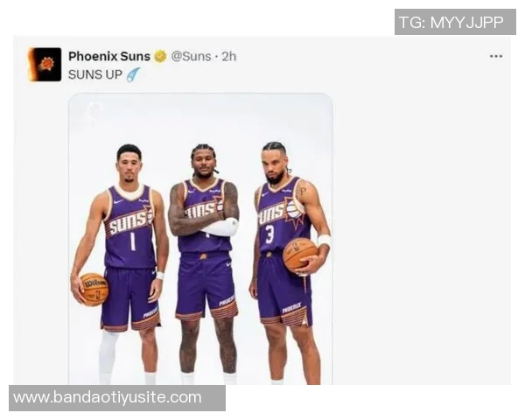The width and height of the screenshot is (525, 420).
Task: Click the gold verified badge
Action: (160, 56)
